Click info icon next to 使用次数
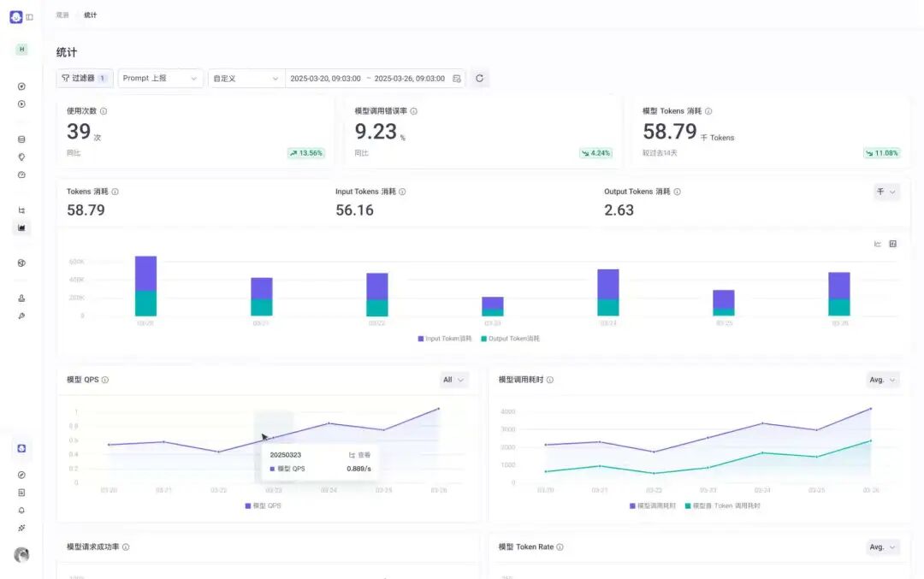Image resolution: width=924 pixels, height=579 pixels. tap(104, 111)
